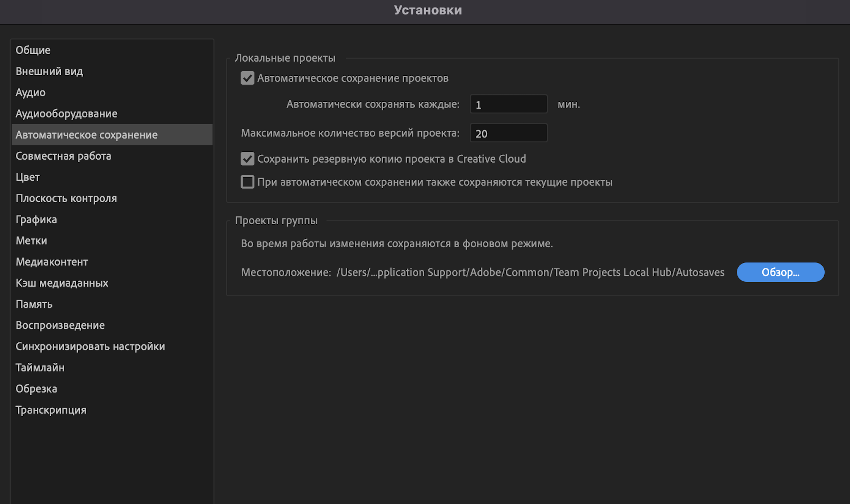Click the maximum project versions field
The width and height of the screenshot is (850, 504).
(x=508, y=133)
